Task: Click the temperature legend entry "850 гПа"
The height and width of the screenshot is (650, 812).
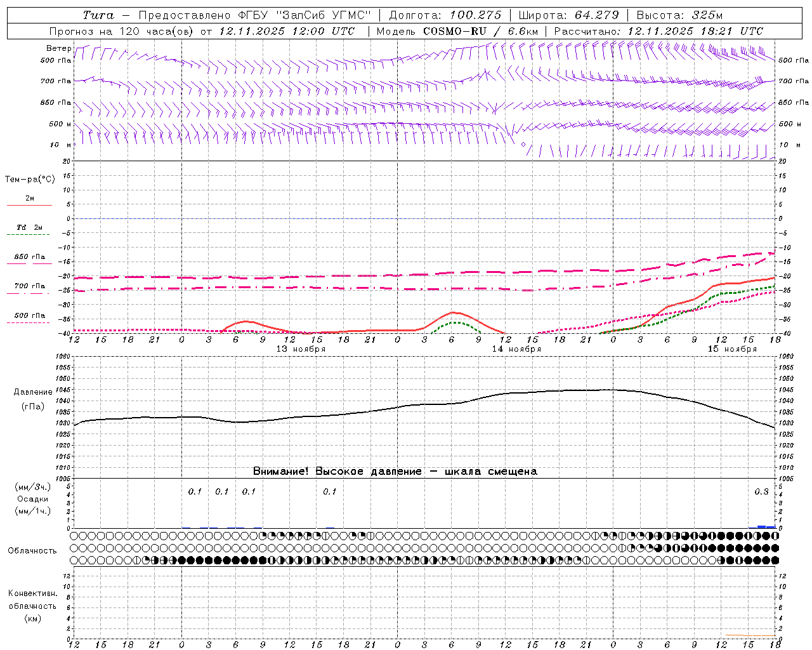Action: coord(30,257)
